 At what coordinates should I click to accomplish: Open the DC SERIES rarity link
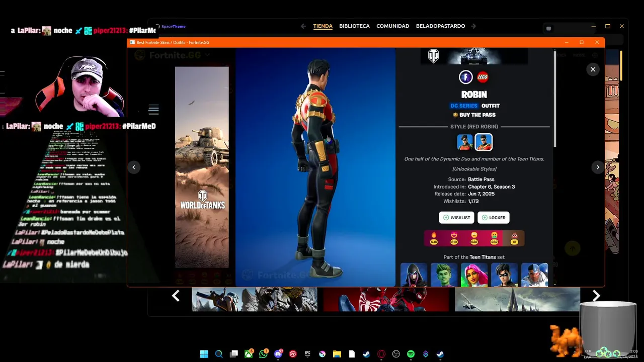click(464, 106)
